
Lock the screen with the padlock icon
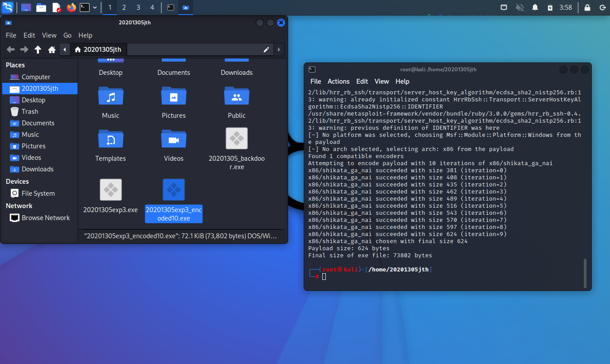point(587,8)
